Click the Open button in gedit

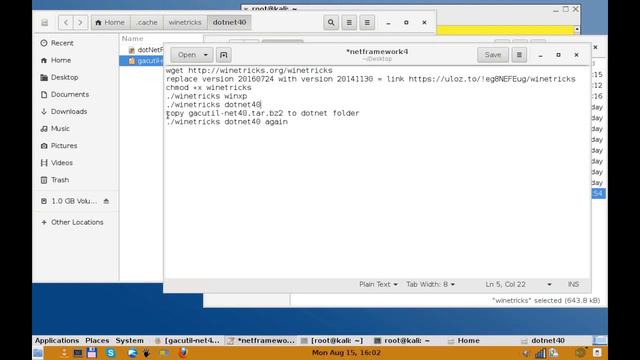pos(187,55)
